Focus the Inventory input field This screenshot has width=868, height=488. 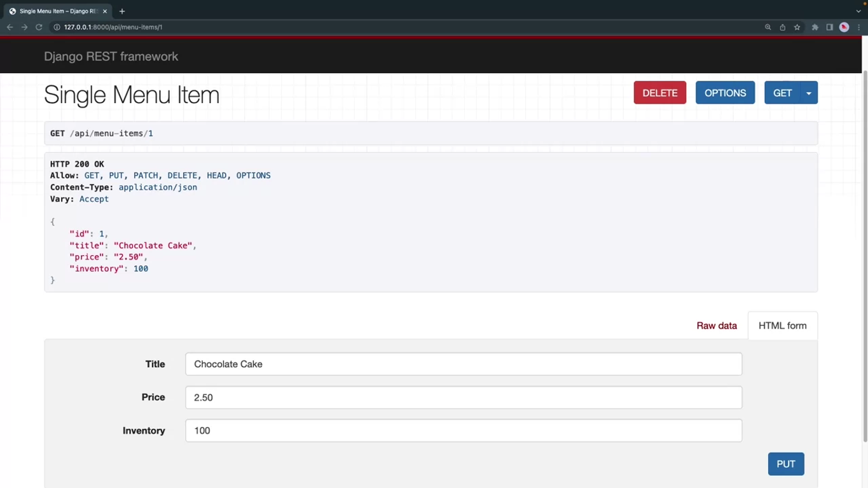pyautogui.click(x=464, y=431)
